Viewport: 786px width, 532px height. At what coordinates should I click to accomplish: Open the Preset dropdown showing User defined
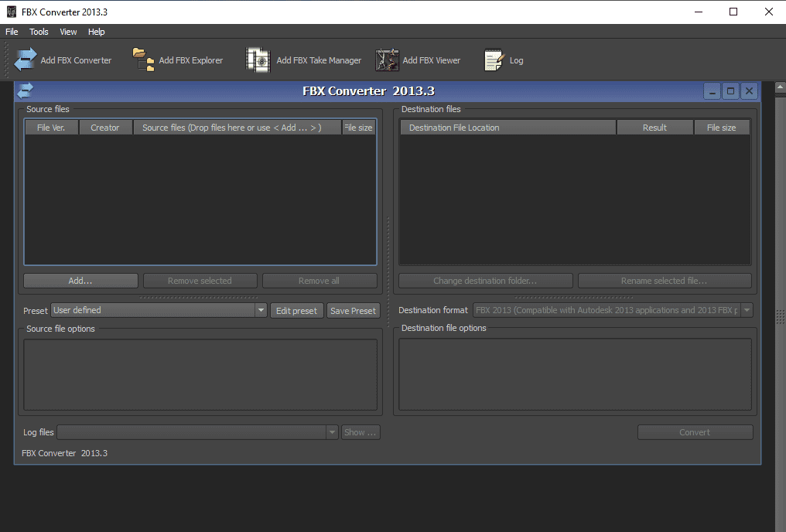[261, 310]
